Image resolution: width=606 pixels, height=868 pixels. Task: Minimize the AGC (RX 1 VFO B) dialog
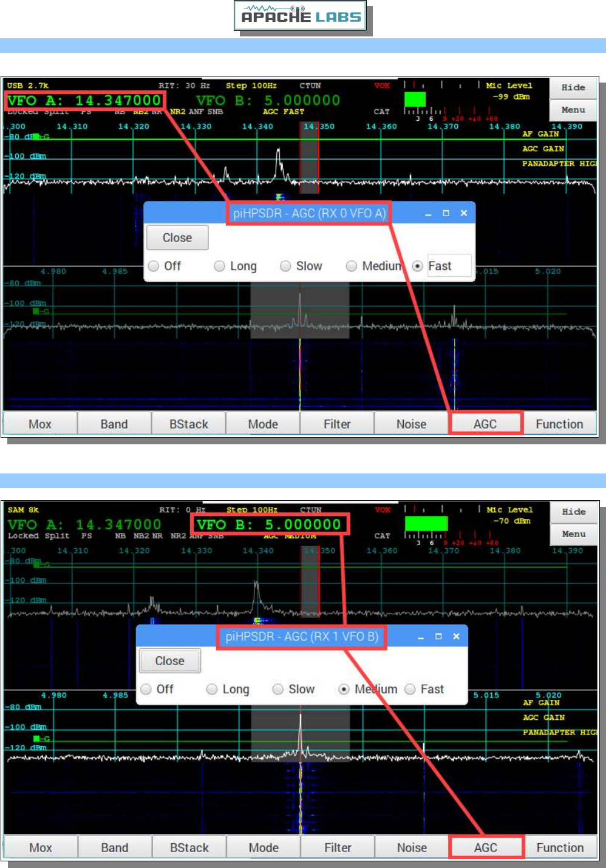[421, 637]
